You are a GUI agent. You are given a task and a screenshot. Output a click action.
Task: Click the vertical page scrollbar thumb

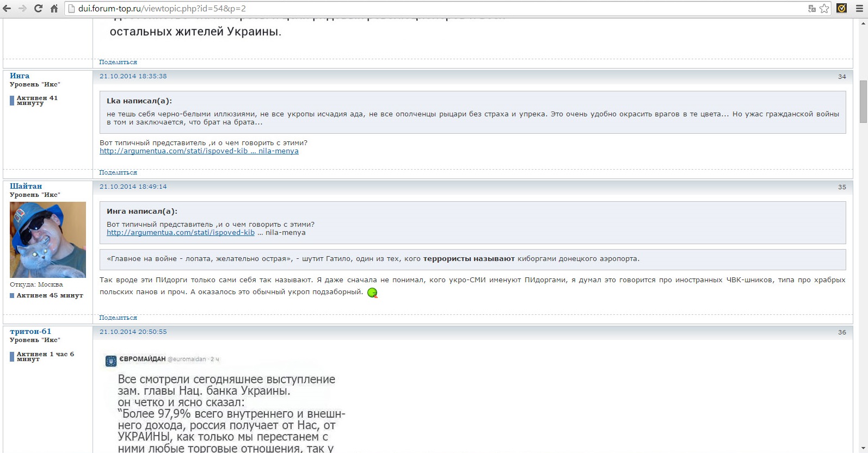[863, 102]
